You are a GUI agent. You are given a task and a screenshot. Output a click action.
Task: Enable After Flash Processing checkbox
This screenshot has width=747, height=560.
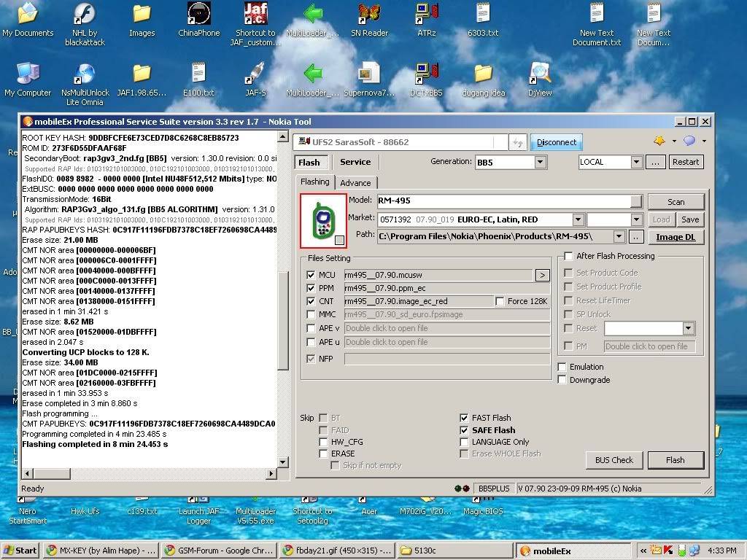(x=568, y=256)
